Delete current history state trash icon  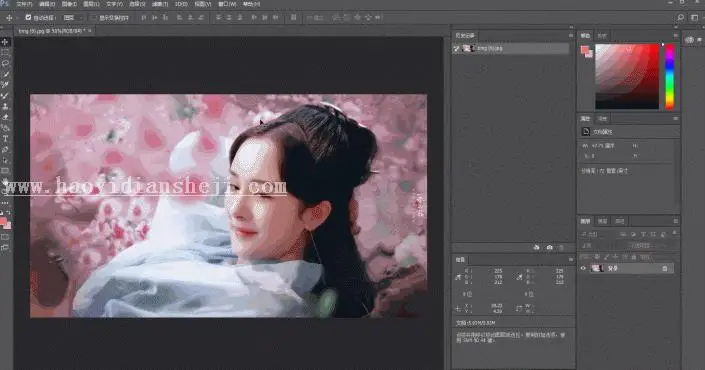coord(561,248)
